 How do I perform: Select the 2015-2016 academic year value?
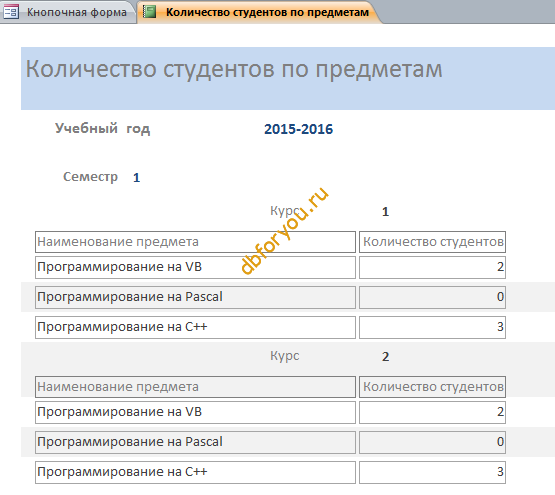pyautogui.click(x=298, y=129)
